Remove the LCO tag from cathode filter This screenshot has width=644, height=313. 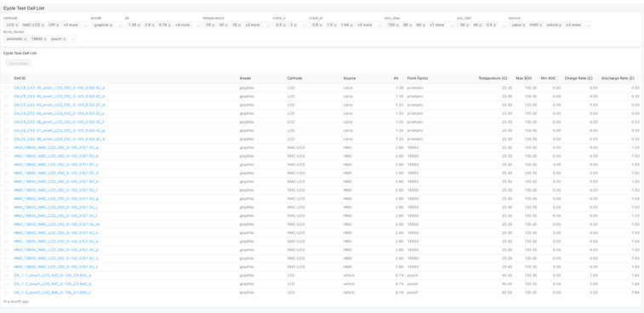coord(17,25)
